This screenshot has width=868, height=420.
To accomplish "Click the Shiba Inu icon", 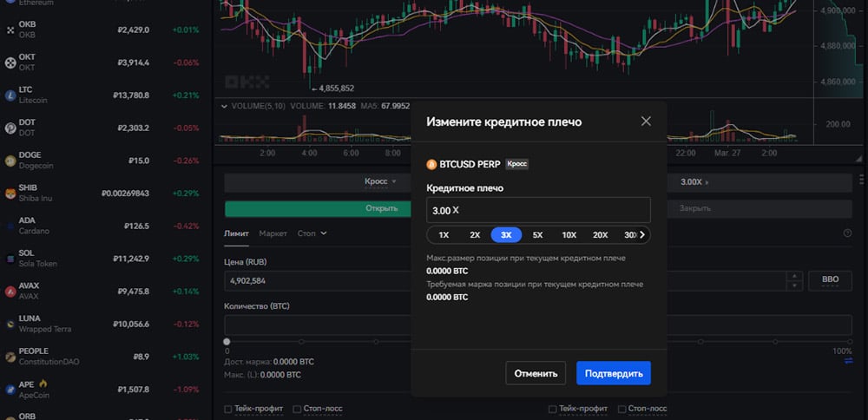I will tap(10, 194).
